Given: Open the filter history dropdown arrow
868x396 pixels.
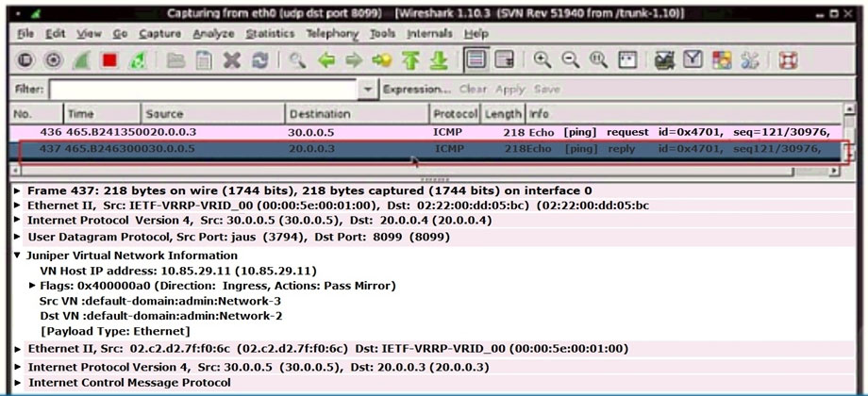Looking at the screenshot, I should [x=368, y=89].
